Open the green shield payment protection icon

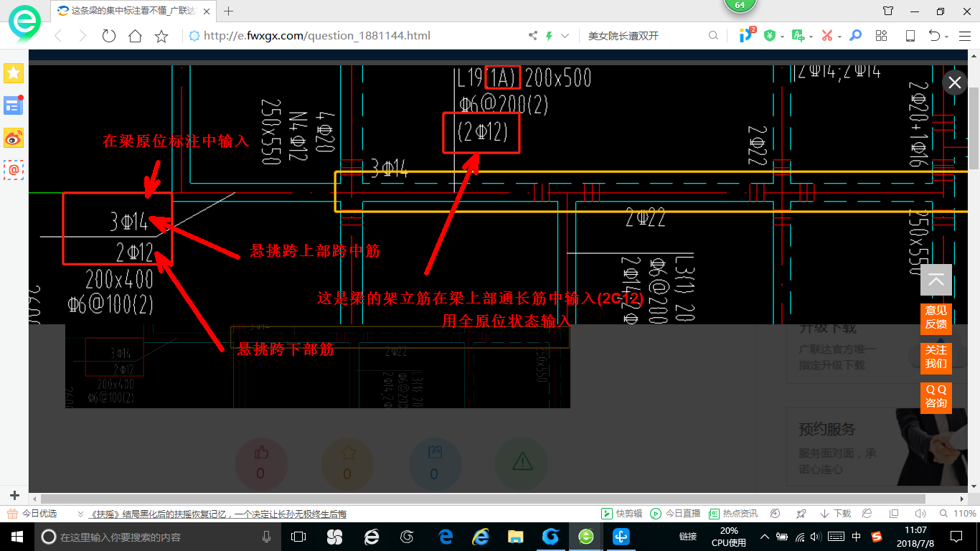coord(770,36)
